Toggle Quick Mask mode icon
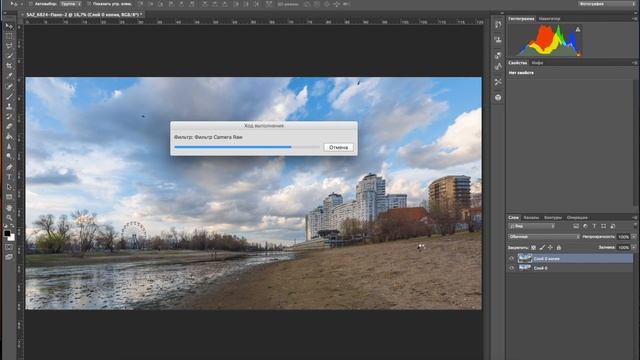The image size is (640, 360). 9,247
